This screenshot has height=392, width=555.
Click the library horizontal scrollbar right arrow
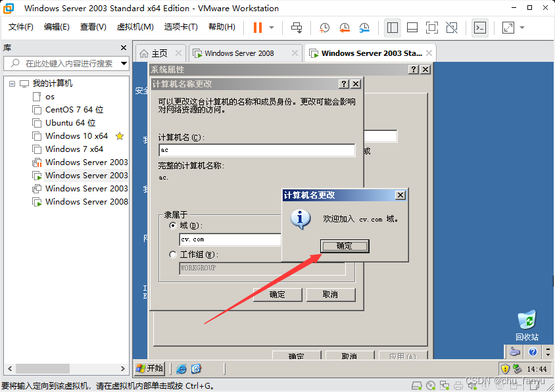point(123,368)
